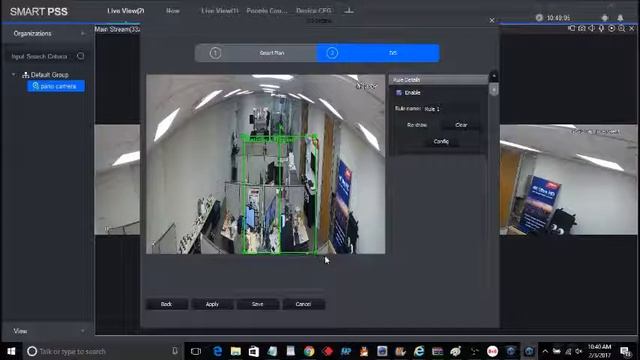Click the Save button

point(258,304)
